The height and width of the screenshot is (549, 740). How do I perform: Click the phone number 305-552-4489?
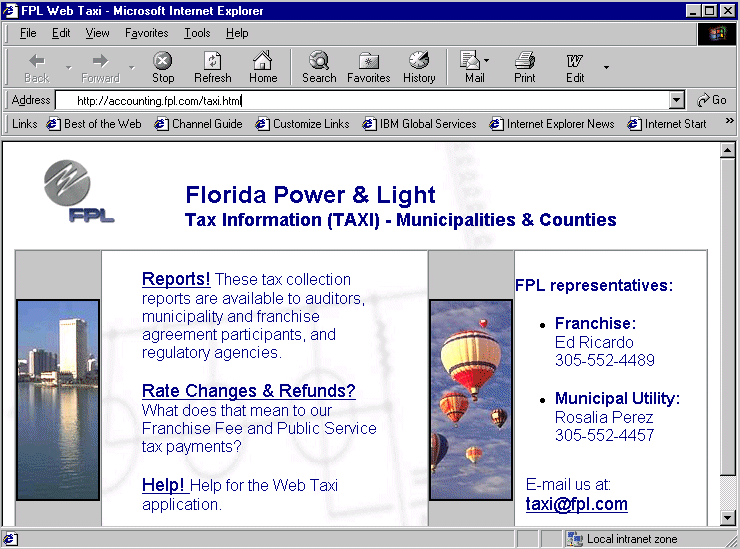tap(605, 360)
